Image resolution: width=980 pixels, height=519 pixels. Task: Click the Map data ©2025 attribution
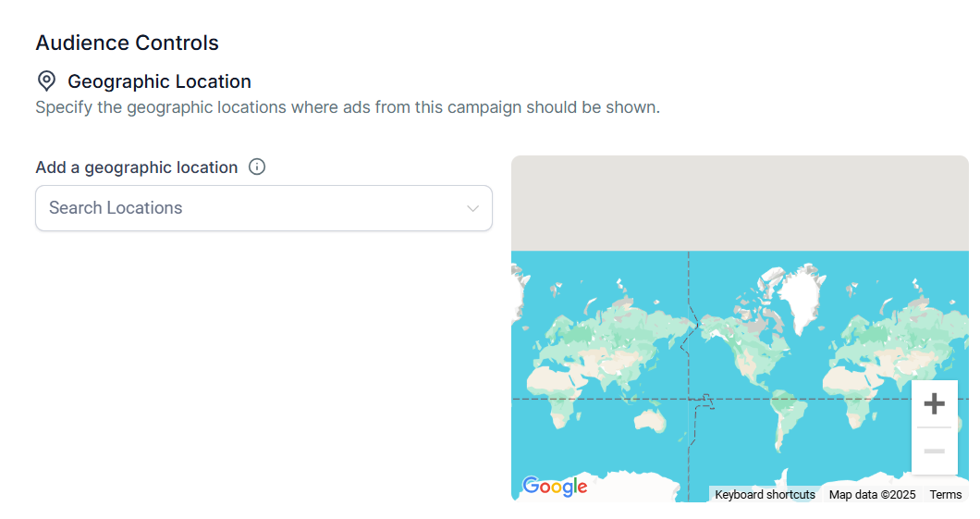pyautogui.click(x=872, y=495)
